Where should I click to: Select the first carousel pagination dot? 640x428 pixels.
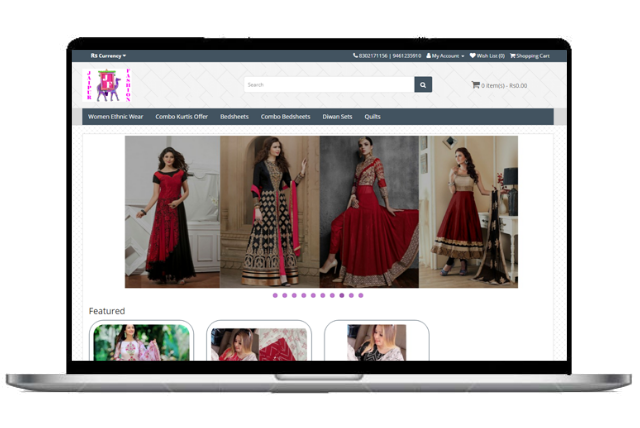[x=274, y=295]
